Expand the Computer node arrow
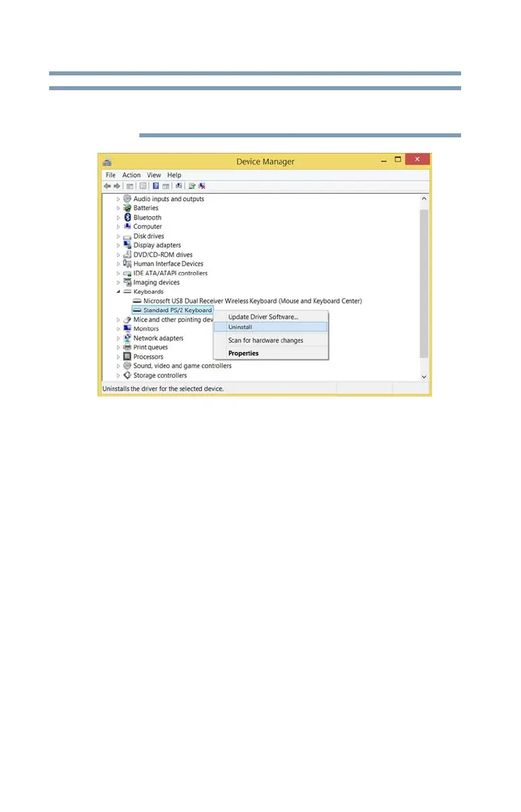 118,227
